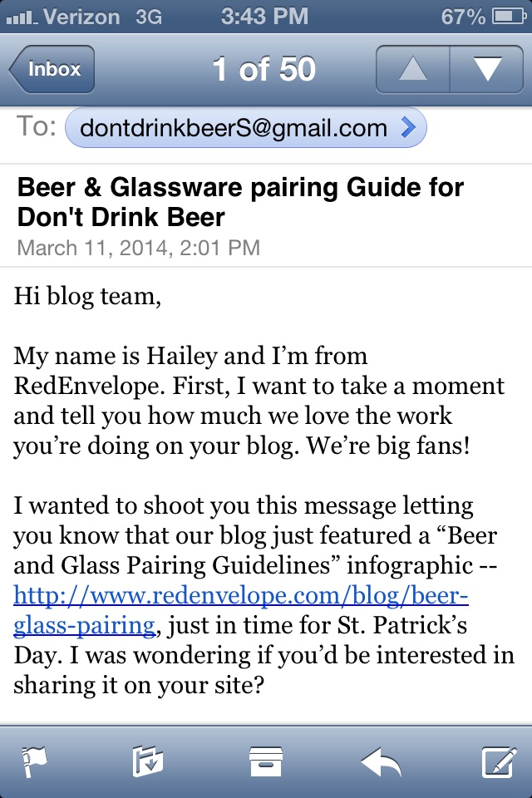This screenshot has width=532, height=798.
Task: Reply using the curved arrow icon
Action: pos(382,761)
